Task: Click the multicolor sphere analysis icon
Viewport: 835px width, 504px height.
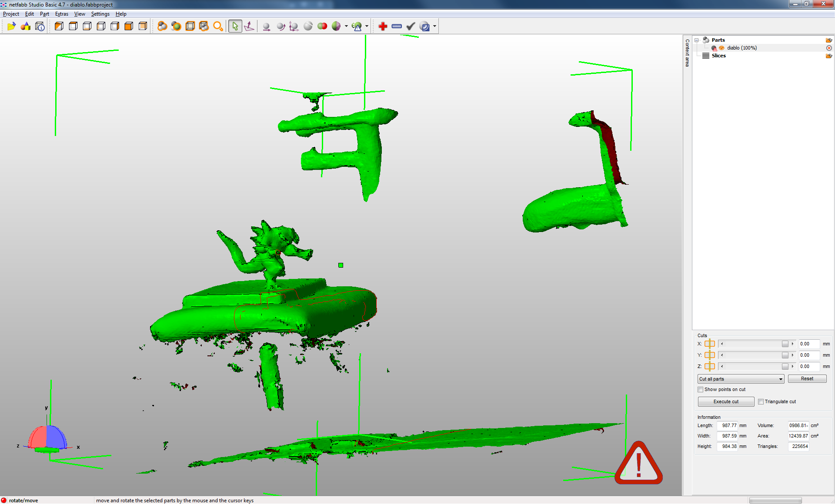Action: (x=336, y=27)
